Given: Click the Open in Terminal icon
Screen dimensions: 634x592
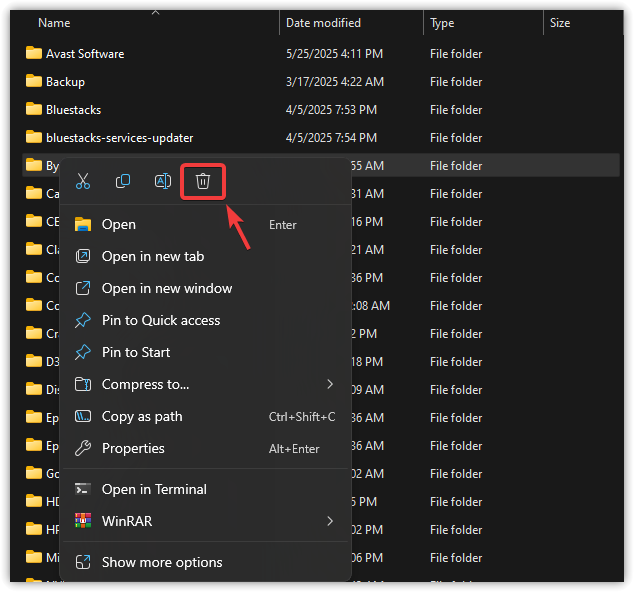Looking at the screenshot, I should [83, 489].
